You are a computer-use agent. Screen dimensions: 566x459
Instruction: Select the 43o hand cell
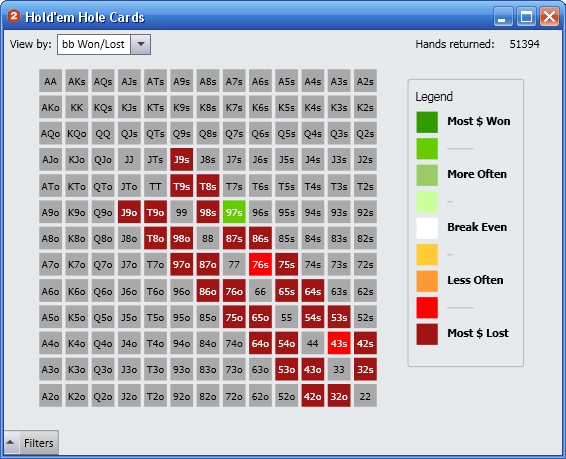point(313,370)
